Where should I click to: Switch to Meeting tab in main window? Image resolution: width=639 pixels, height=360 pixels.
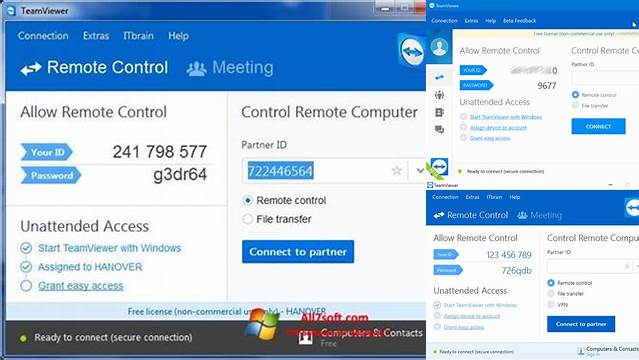pyautogui.click(x=230, y=68)
